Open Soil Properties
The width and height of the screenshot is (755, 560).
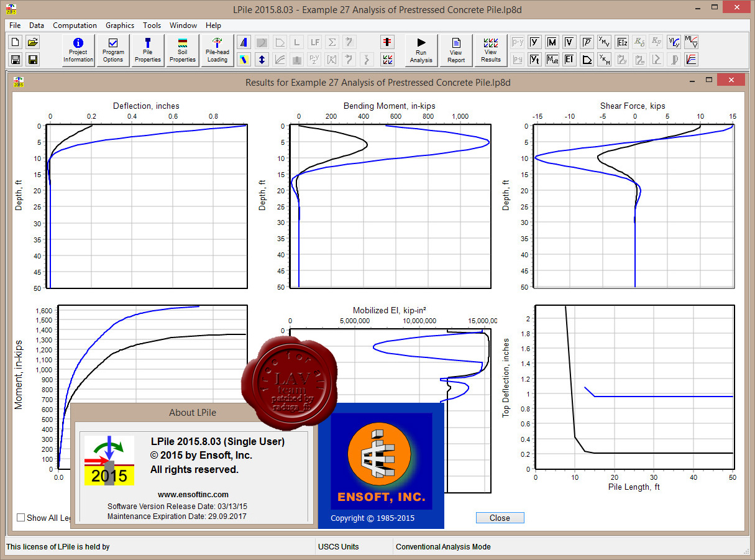coord(183,51)
